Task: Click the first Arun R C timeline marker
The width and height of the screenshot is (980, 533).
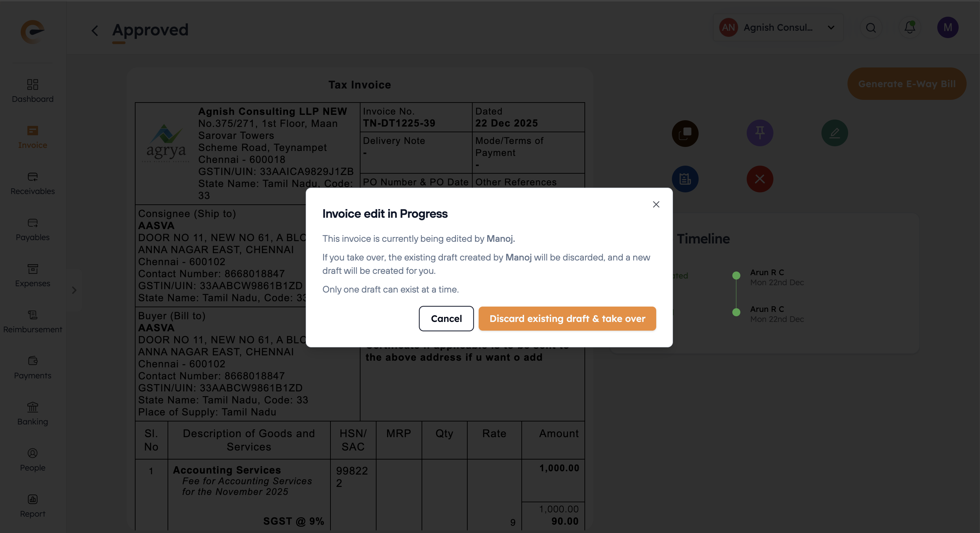Action: pos(736,275)
